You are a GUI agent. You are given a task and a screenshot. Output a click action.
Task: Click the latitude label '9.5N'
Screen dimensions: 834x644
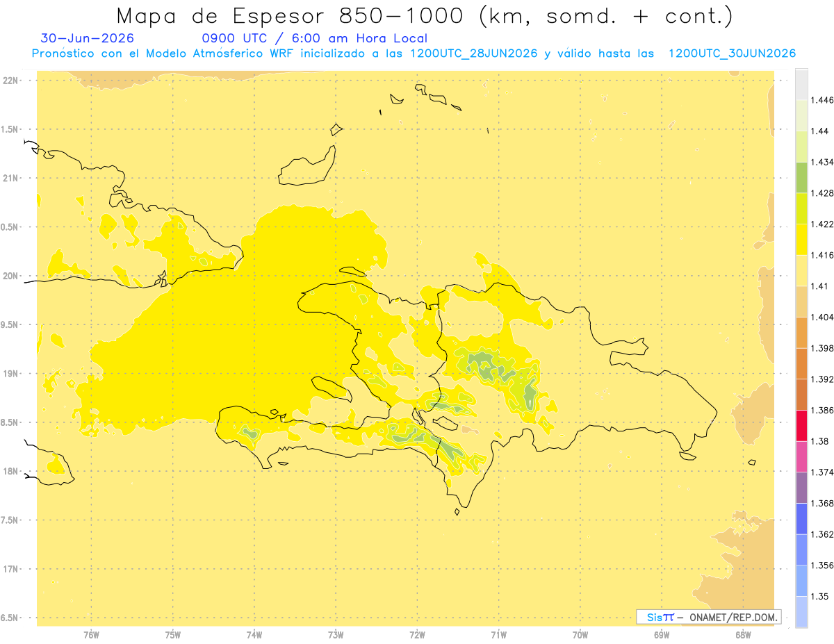[10, 325]
